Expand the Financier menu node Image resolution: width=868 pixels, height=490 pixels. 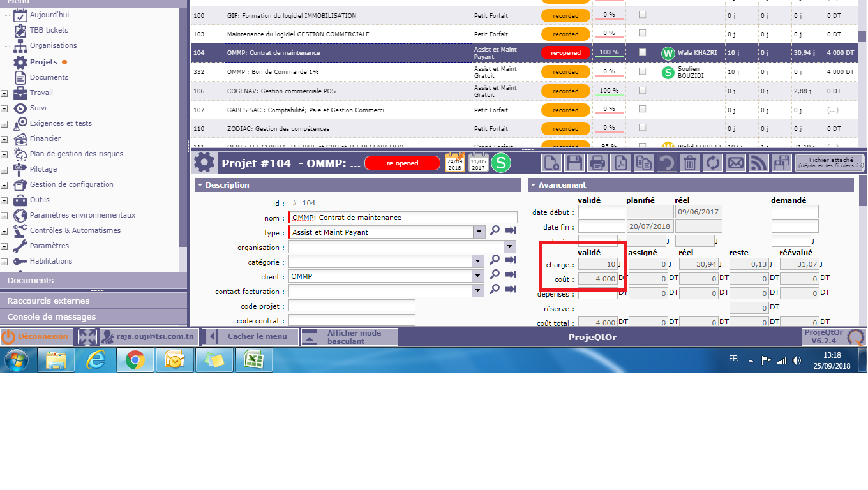[x=4, y=139]
